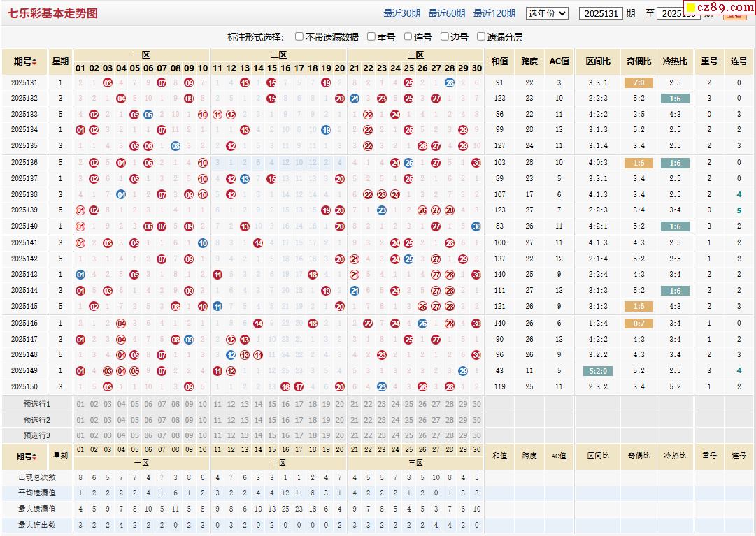Click blue ball 04 in row 2025138

click(x=121, y=194)
